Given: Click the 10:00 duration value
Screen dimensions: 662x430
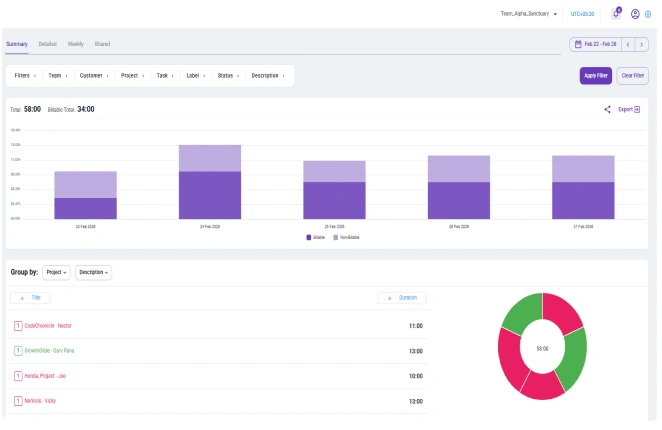Looking at the screenshot, I should point(416,376).
